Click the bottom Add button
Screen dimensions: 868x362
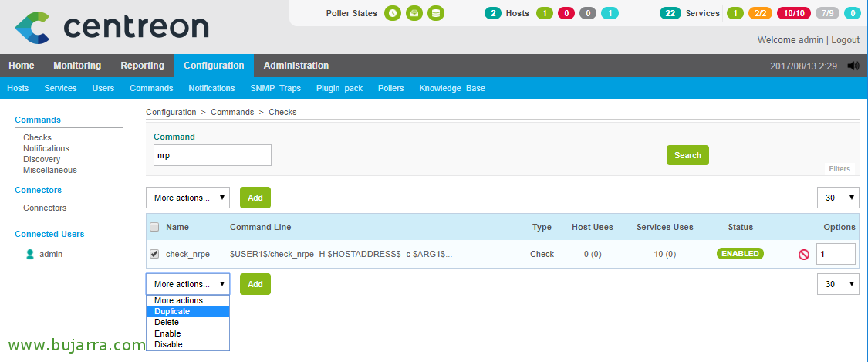click(x=255, y=284)
